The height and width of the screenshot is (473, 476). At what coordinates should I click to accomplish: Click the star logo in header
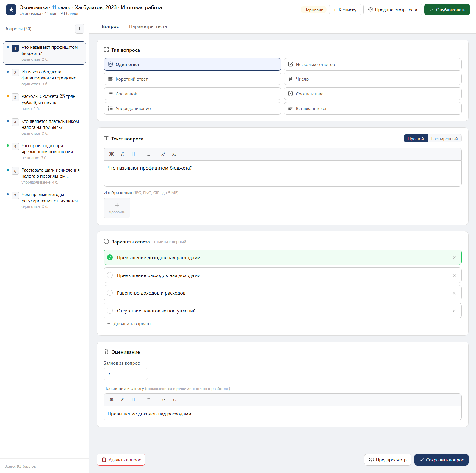(x=11, y=10)
